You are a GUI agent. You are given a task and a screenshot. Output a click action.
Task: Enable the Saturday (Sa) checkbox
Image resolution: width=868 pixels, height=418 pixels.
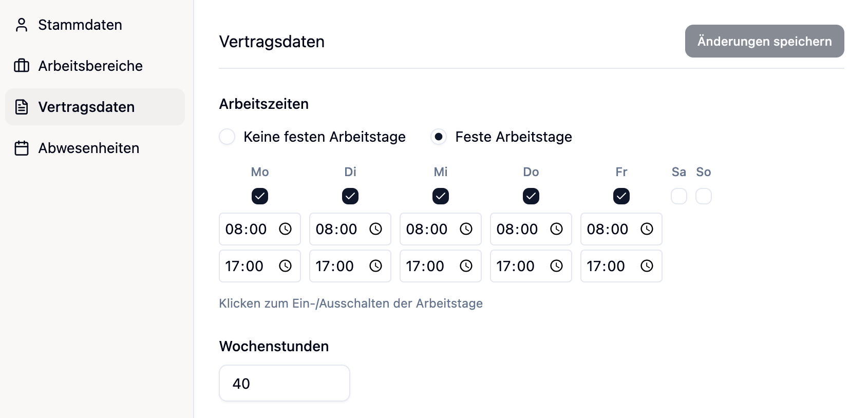coord(678,196)
